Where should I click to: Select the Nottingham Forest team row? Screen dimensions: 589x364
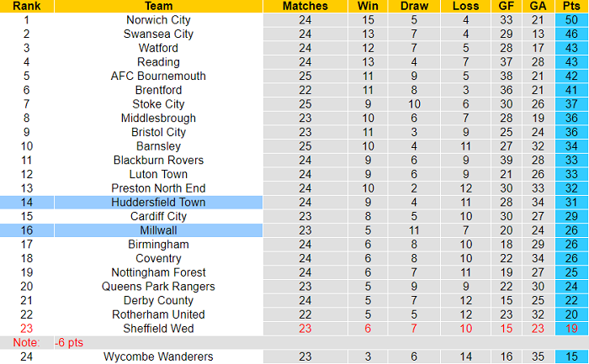pyautogui.click(x=158, y=272)
